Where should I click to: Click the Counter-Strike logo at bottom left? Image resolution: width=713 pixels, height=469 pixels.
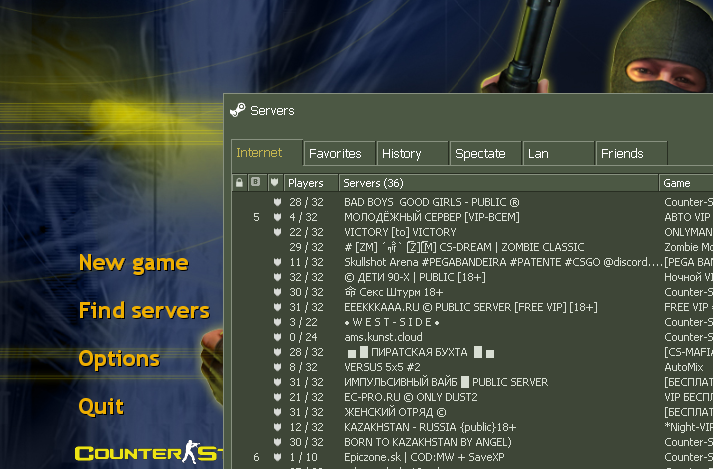145,454
